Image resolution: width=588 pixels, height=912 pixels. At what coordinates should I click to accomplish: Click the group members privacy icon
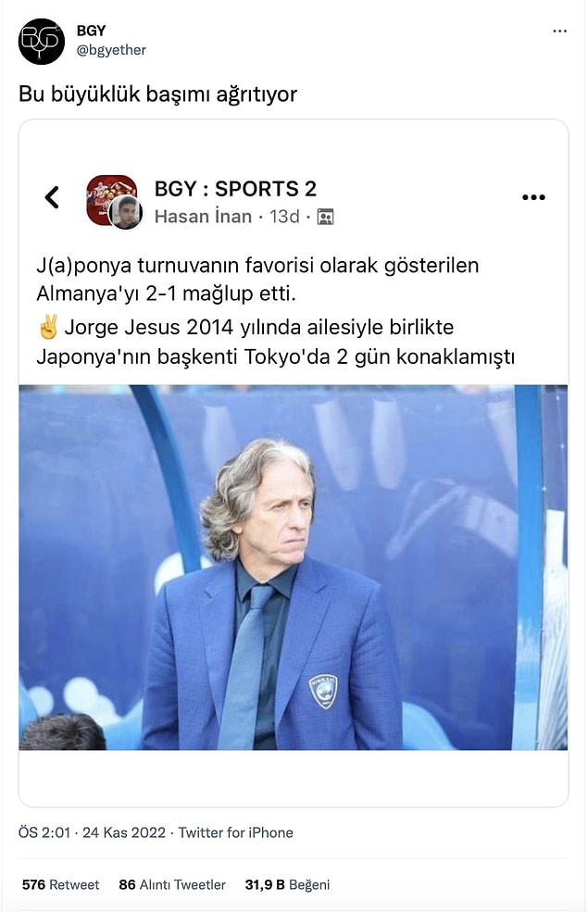[x=325, y=217]
